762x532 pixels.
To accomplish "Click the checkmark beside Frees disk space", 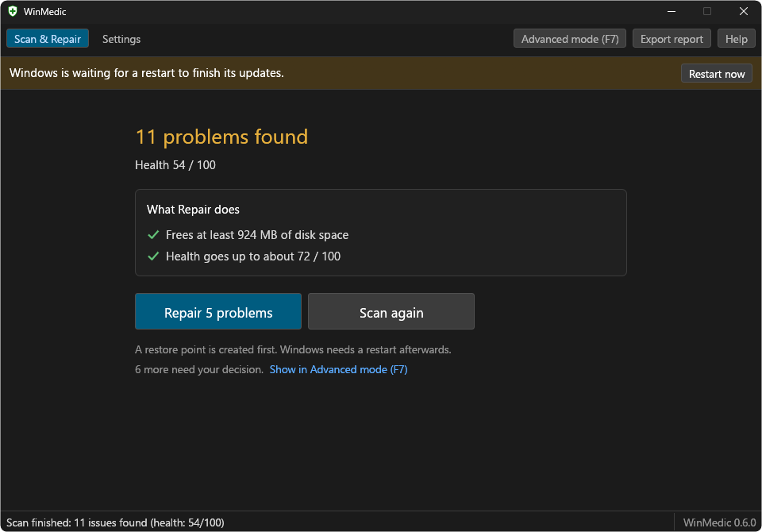I will click(x=153, y=235).
